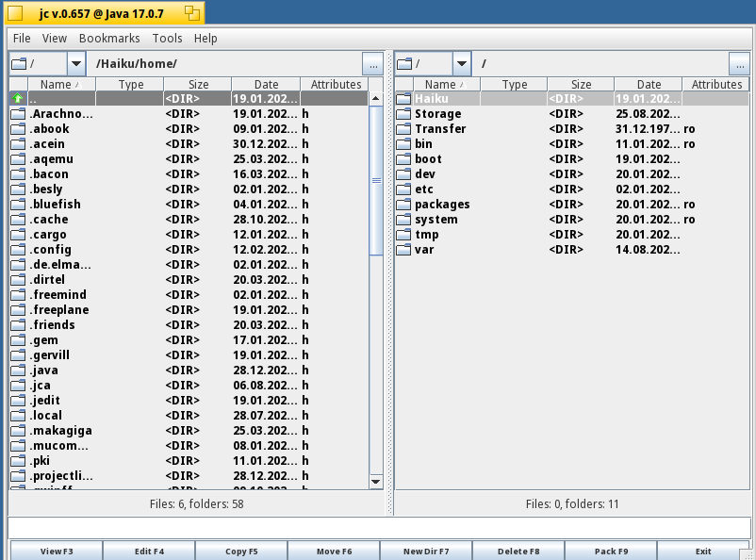Viewport: 756px width, 560px height.
Task: Click the folder icon beside dev
Action: (403, 174)
